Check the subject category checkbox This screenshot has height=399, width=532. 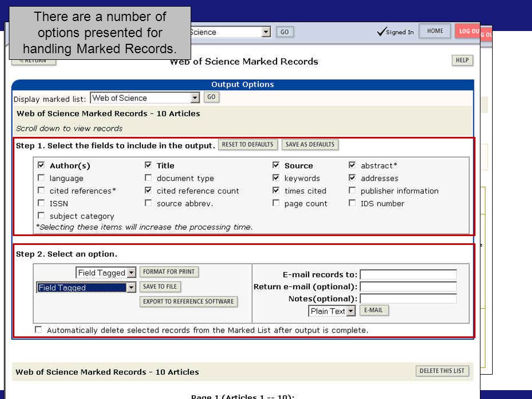[x=41, y=216]
